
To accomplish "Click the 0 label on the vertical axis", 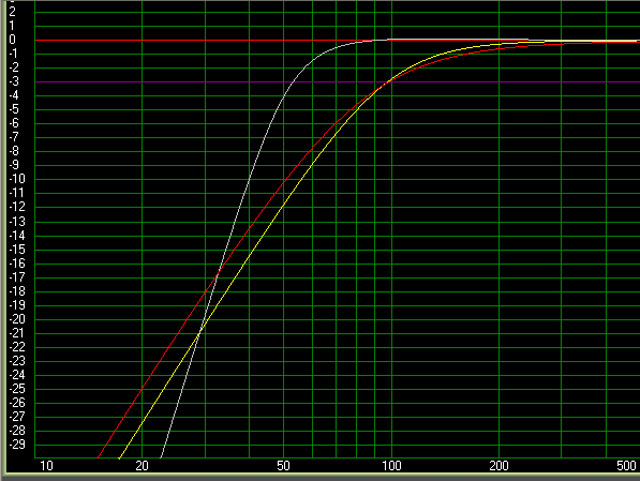I will [x=13, y=39].
